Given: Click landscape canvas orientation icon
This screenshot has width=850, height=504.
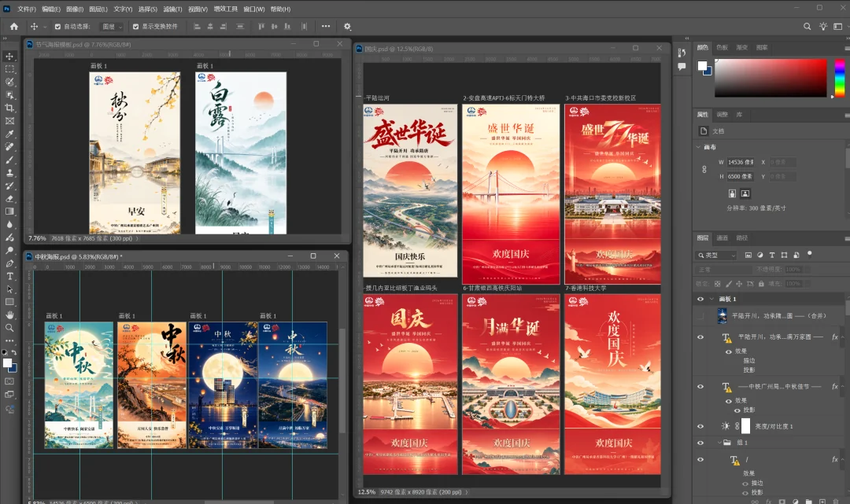Looking at the screenshot, I should [x=745, y=193].
